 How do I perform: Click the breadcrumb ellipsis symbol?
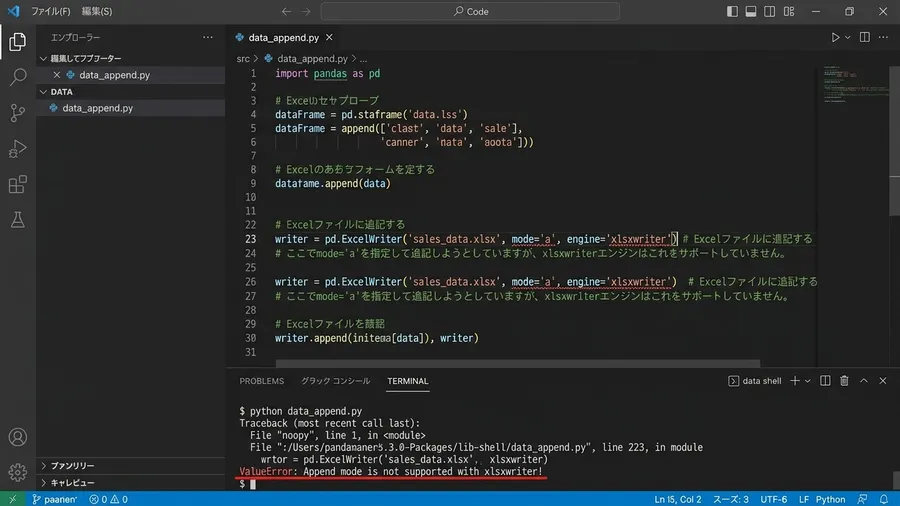pyautogui.click(x=363, y=59)
